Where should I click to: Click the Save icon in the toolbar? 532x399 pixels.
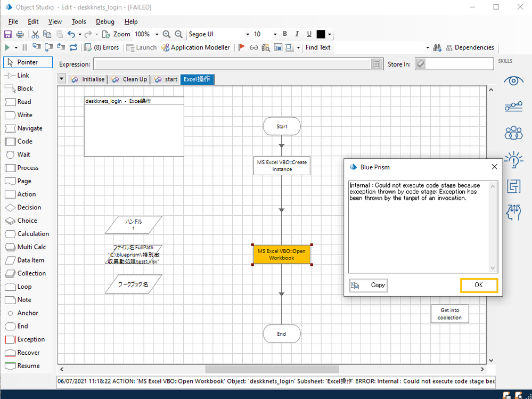(x=8, y=34)
